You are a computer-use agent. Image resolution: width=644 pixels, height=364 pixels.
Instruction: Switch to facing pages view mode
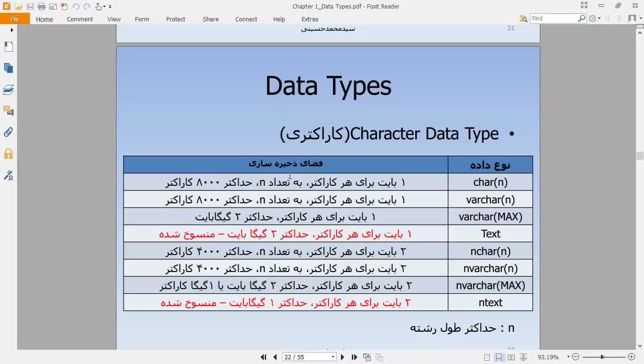tap(511, 357)
